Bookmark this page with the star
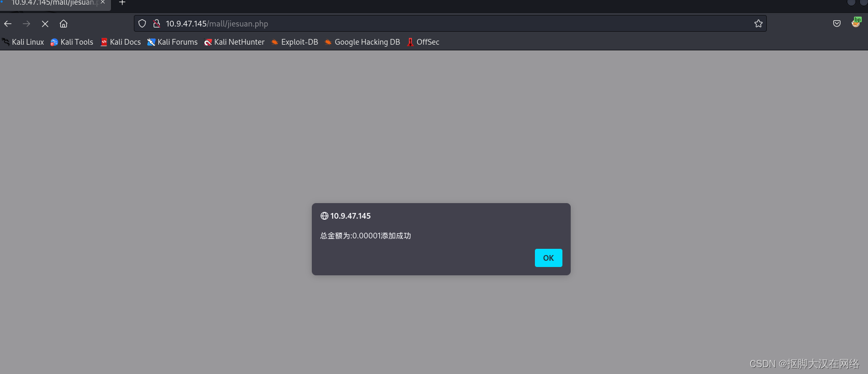868x374 pixels. (x=759, y=23)
